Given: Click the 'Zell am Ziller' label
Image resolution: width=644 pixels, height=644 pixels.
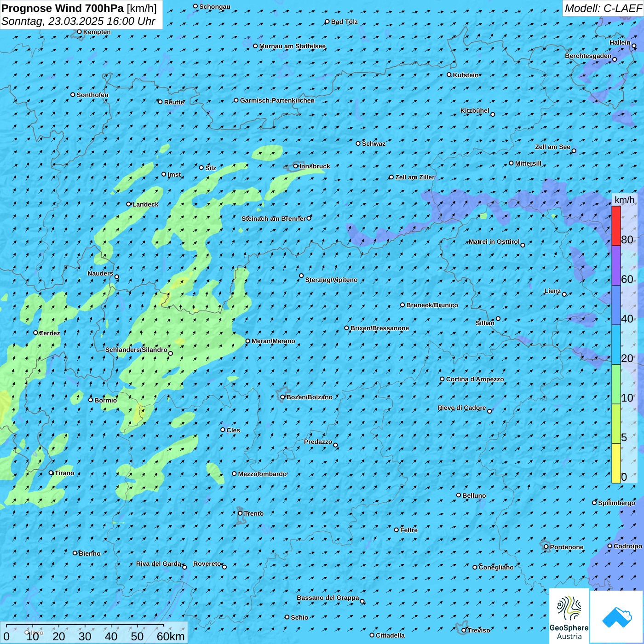Looking at the screenshot, I should pos(414,177).
